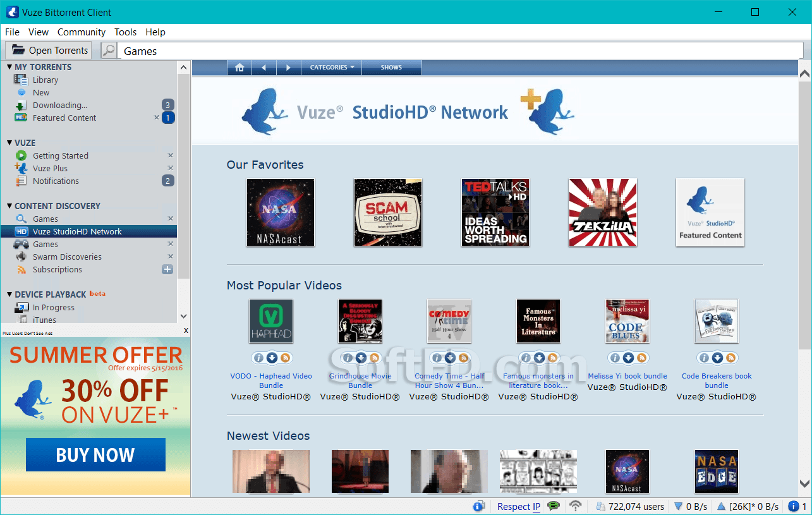
Task: Click the Respect IP link
Action: click(518, 507)
